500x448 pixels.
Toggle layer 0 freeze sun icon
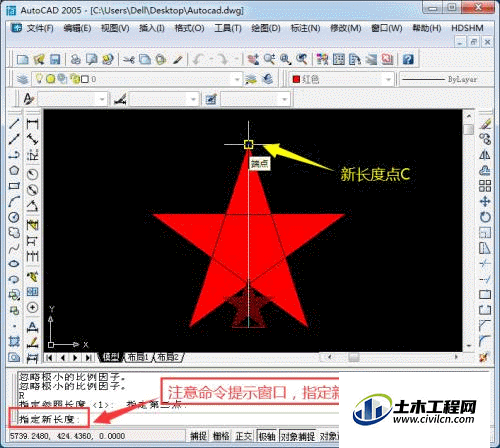point(50,79)
